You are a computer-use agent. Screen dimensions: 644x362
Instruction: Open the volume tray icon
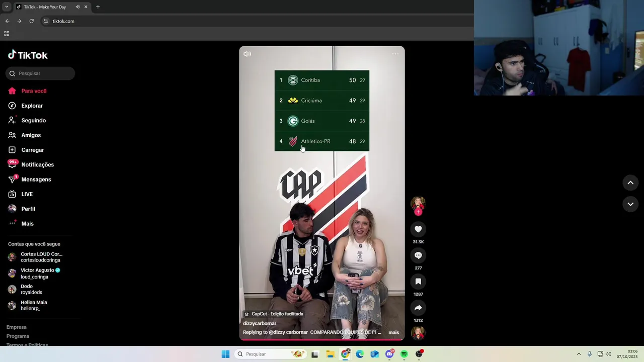coord(608,354)
